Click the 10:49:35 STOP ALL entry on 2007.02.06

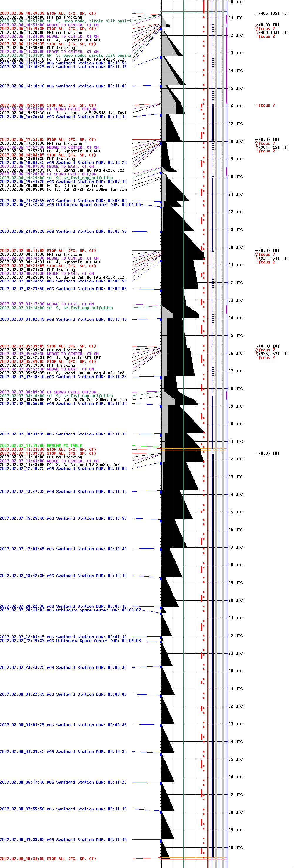coord(48,14)
